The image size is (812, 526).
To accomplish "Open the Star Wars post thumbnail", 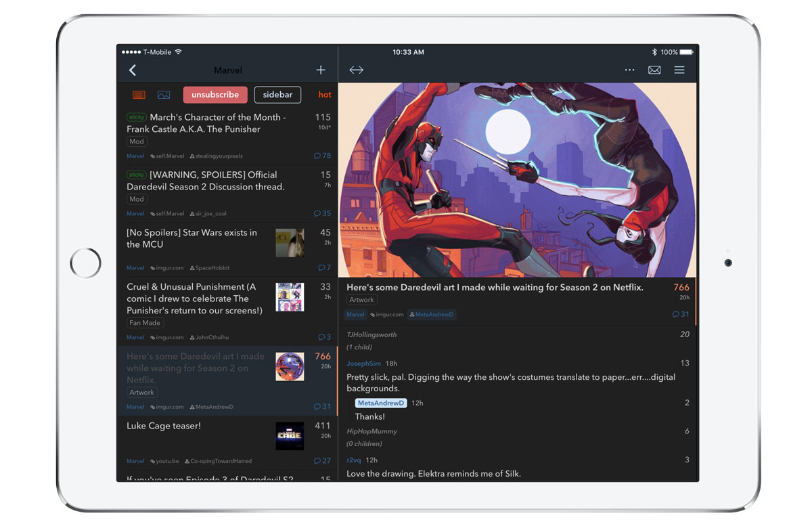I will pos(290,243).
